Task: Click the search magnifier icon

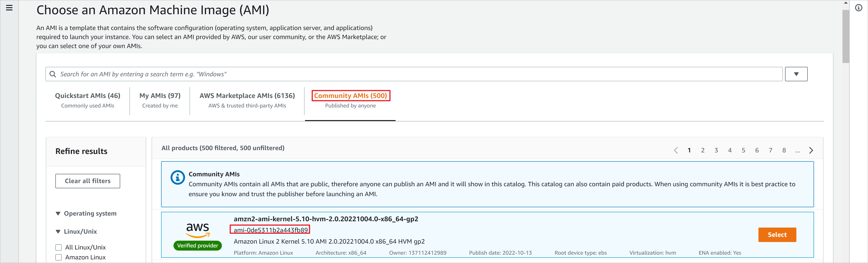Action: tap(53, 74)
